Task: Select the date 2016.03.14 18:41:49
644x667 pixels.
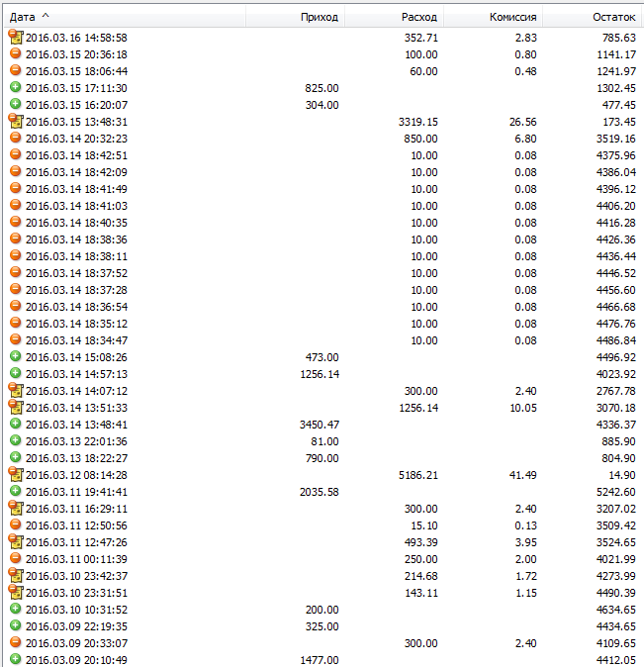Action: (x=76, y=189)
